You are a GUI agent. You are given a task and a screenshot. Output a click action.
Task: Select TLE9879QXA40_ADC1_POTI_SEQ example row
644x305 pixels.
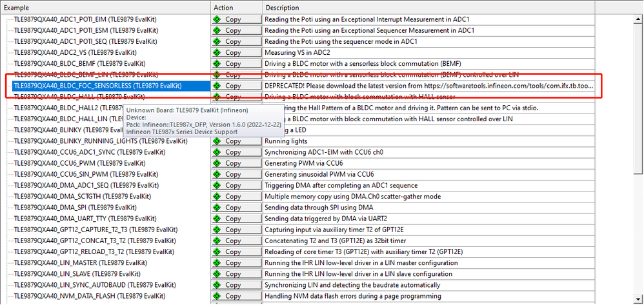pyautogui.click(x=85, y=41)
